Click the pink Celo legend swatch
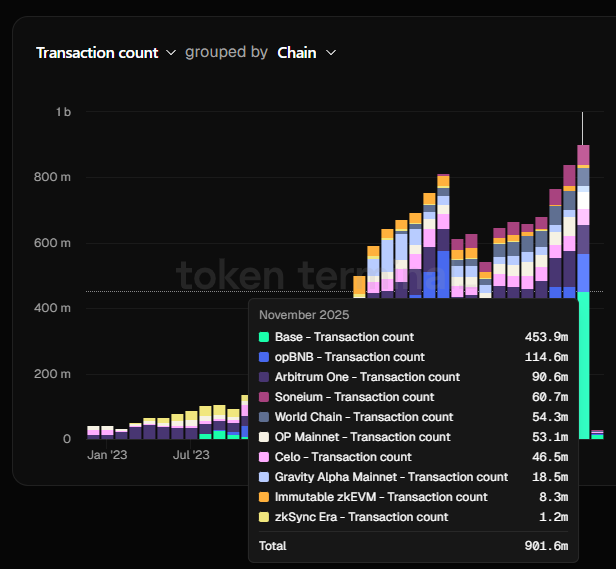Screen dimensions: 616x569 coord(264,457)
